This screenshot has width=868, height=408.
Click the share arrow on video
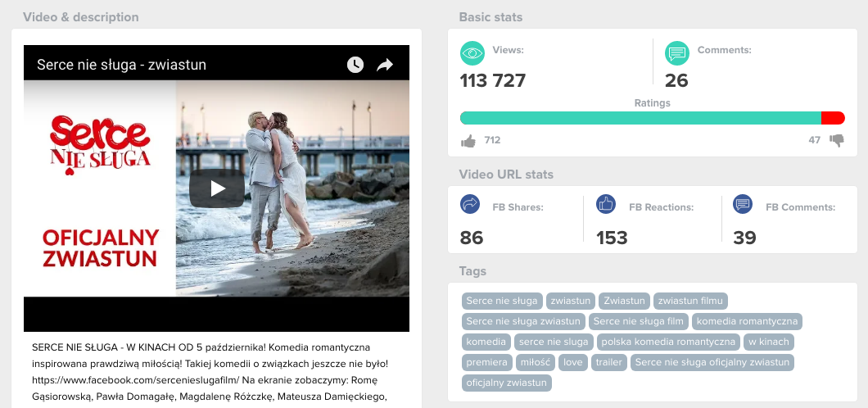point(385,65)
